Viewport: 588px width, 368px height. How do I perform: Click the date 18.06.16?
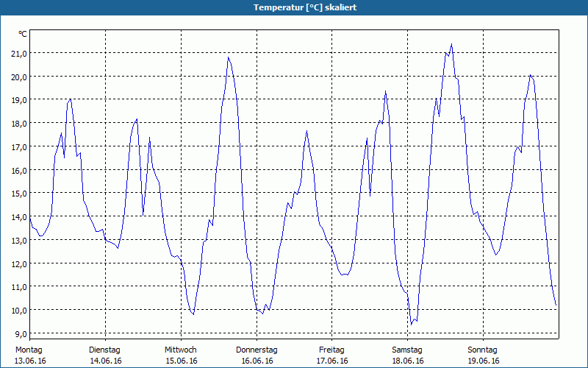pos(408,361)
